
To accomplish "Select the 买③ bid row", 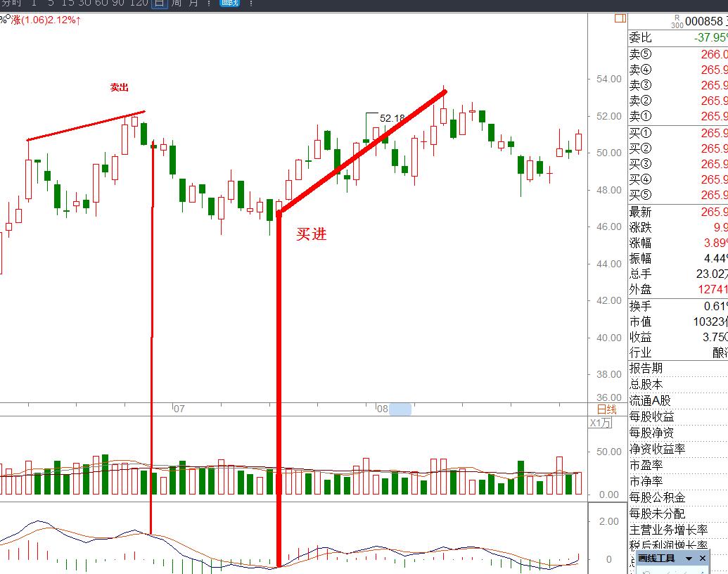I will (678, 164).
